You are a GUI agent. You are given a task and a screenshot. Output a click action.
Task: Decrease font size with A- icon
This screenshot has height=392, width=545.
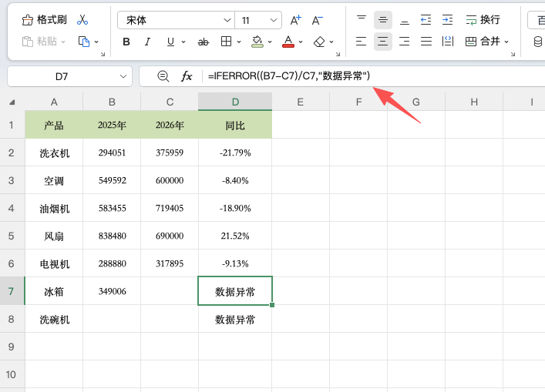(317, 20)
